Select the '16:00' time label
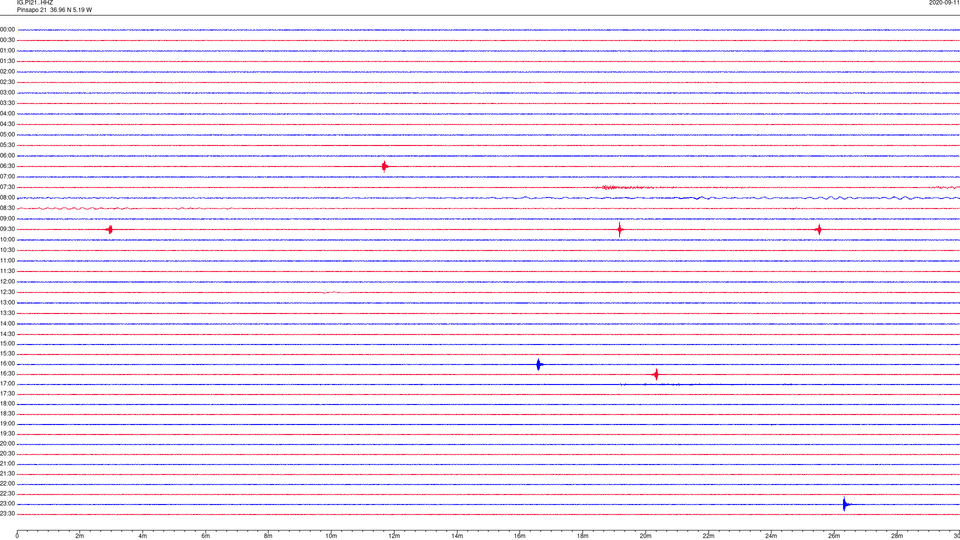This screenshot has height=540, width=960. click(x=8, y=364)
